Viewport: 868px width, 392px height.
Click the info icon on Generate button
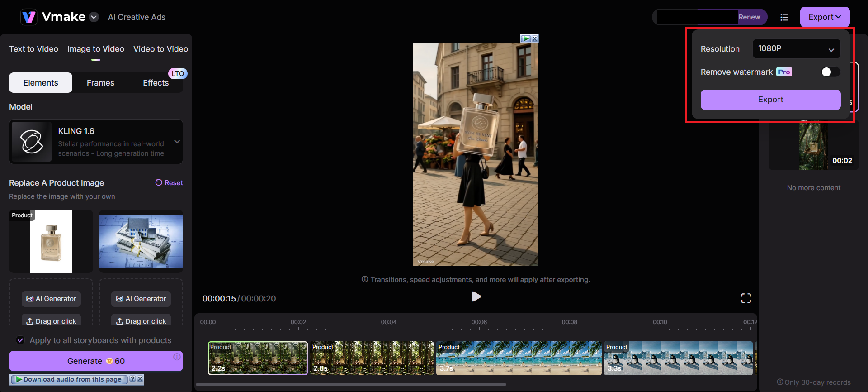coord(177,357)
